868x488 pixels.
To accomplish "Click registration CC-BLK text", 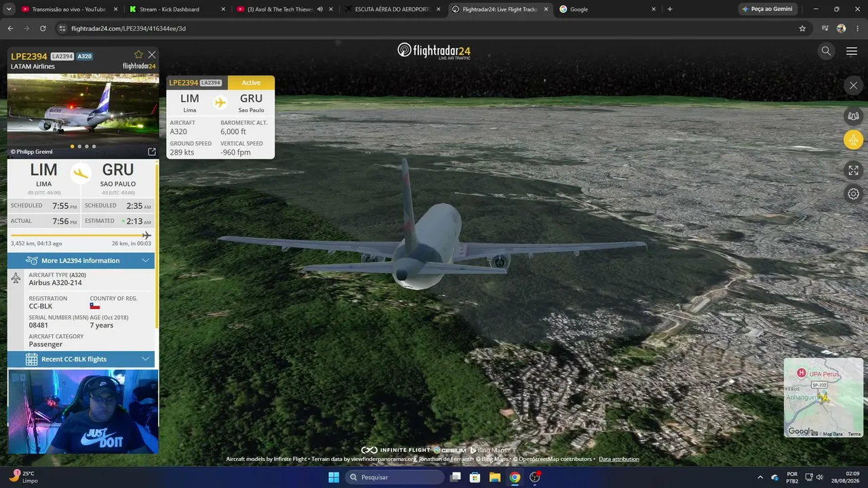I will 41,306.
